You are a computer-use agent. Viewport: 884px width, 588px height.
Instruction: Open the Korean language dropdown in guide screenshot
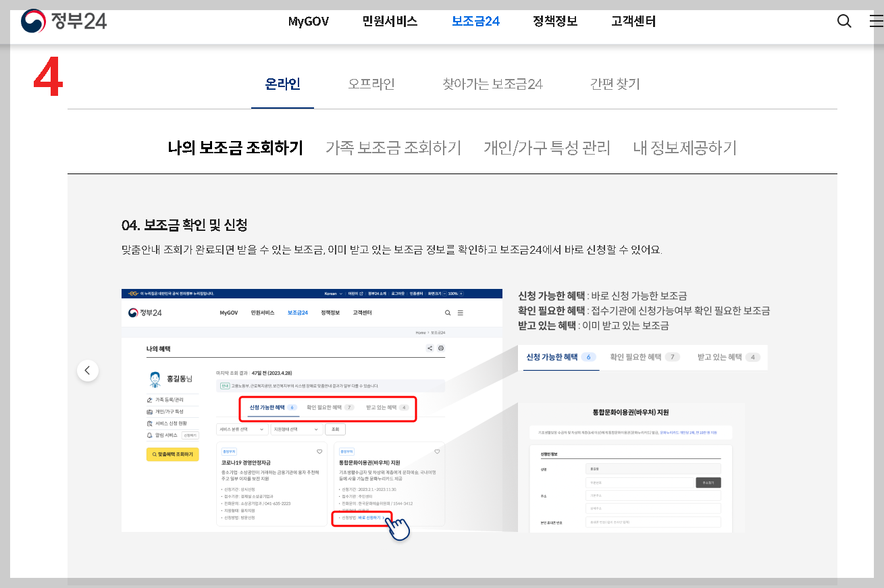pyautogui.click(x=333, y=294)
